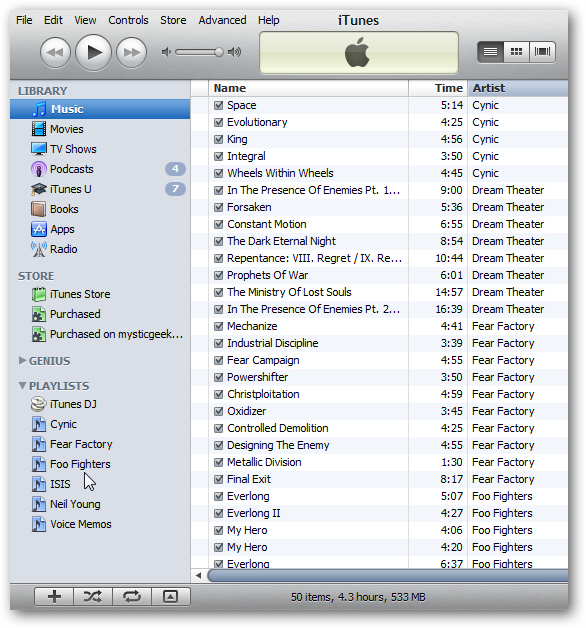This screenshot has width=586, height=628.
Task: Click the Previous track rewind button
Action: pos(55,52)
